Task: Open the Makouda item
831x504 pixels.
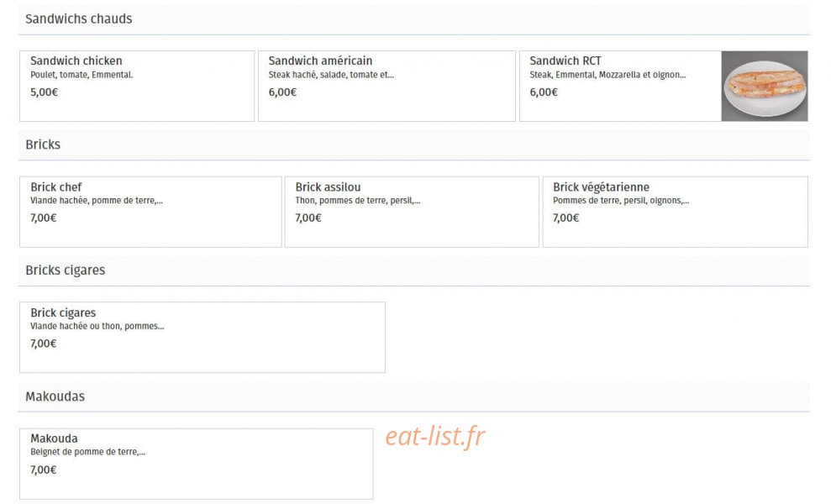Action: pos(196,464)
